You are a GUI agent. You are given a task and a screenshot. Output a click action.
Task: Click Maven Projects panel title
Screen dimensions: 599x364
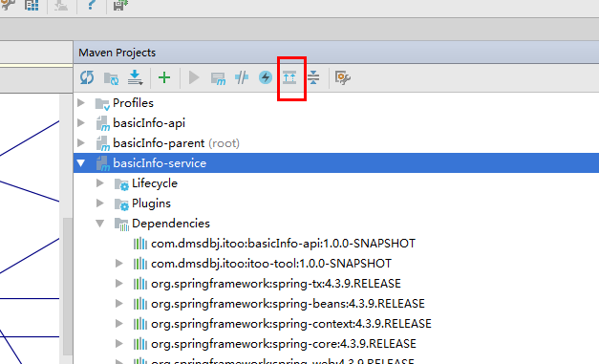pos(117,53)
